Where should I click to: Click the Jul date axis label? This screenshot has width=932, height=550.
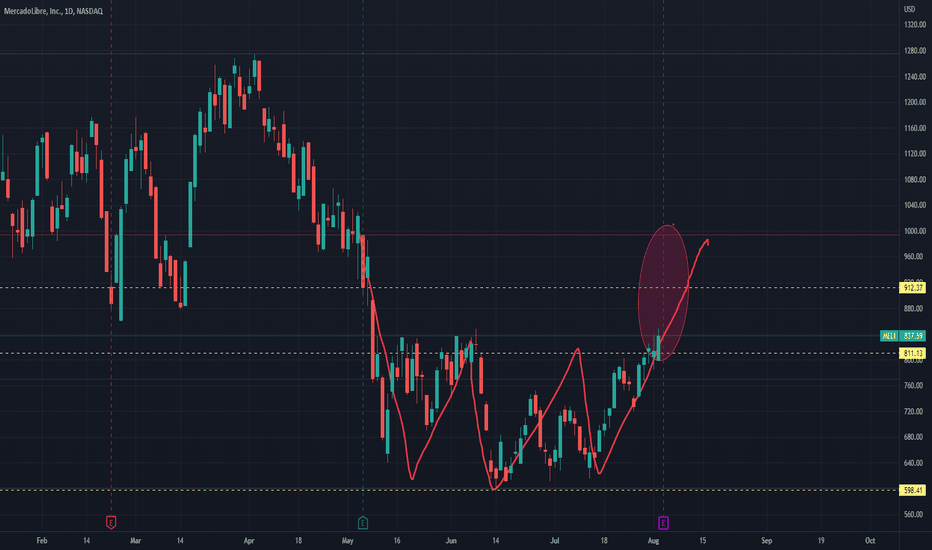[555, 540]
